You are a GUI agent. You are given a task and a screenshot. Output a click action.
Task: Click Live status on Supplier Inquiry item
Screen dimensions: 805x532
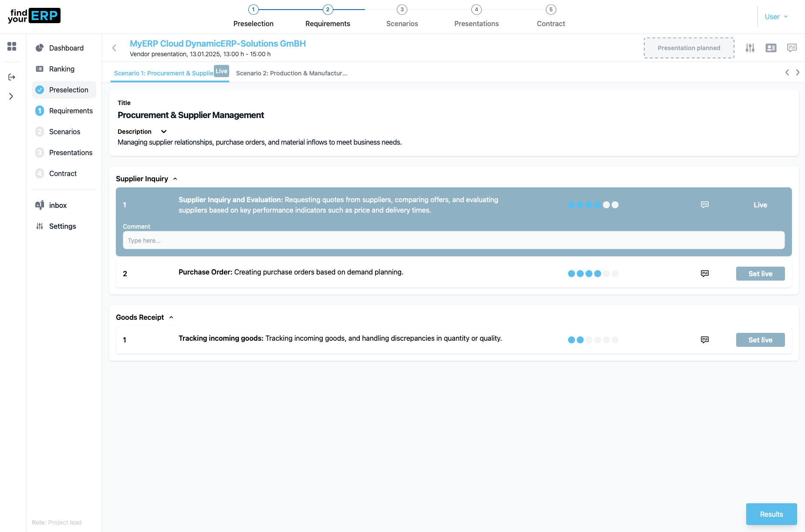pos(760,205)
